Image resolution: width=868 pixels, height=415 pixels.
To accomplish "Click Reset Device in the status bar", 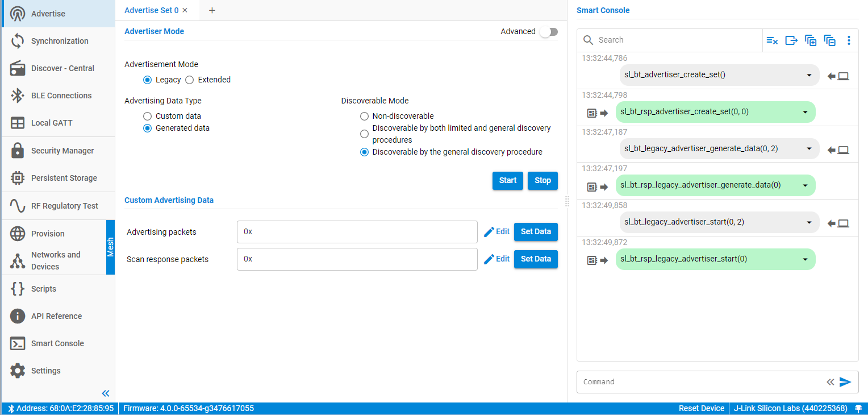I will point(701,408).
